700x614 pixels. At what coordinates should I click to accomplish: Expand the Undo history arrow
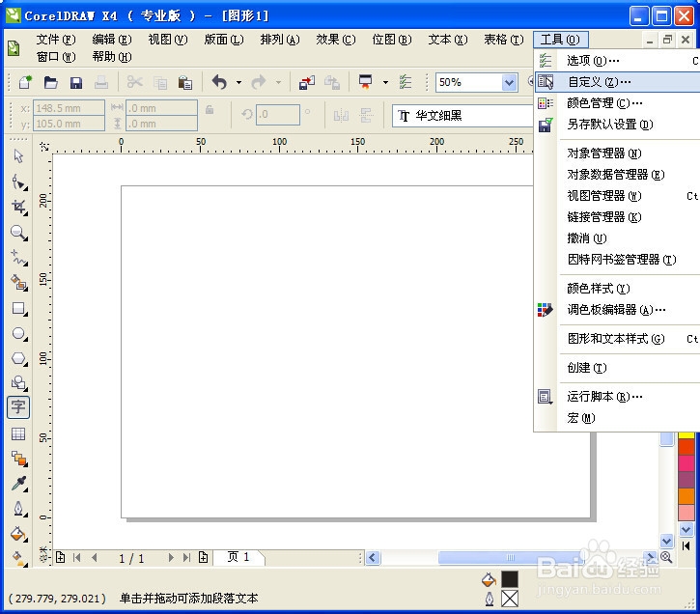(x=238, y=83)
